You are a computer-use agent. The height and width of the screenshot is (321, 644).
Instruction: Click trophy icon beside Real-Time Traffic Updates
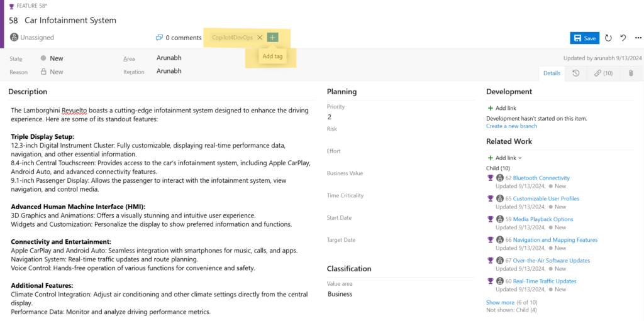coord(490,281)
